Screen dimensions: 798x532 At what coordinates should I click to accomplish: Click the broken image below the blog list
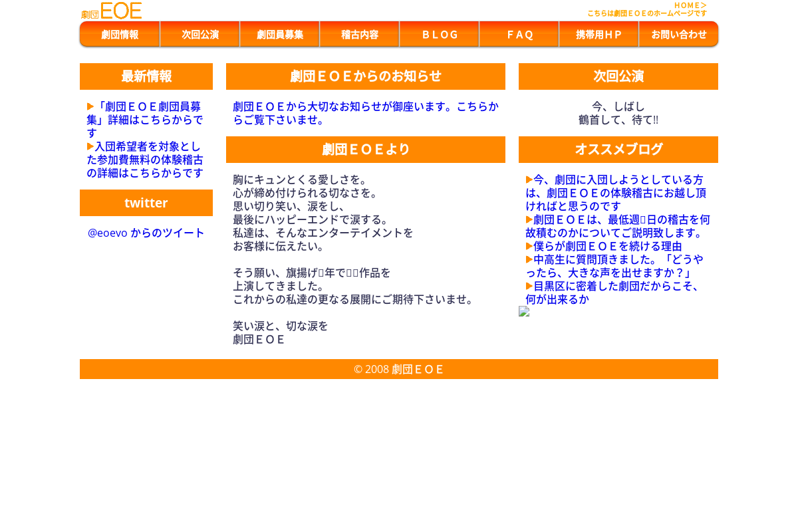click(524, 311)
